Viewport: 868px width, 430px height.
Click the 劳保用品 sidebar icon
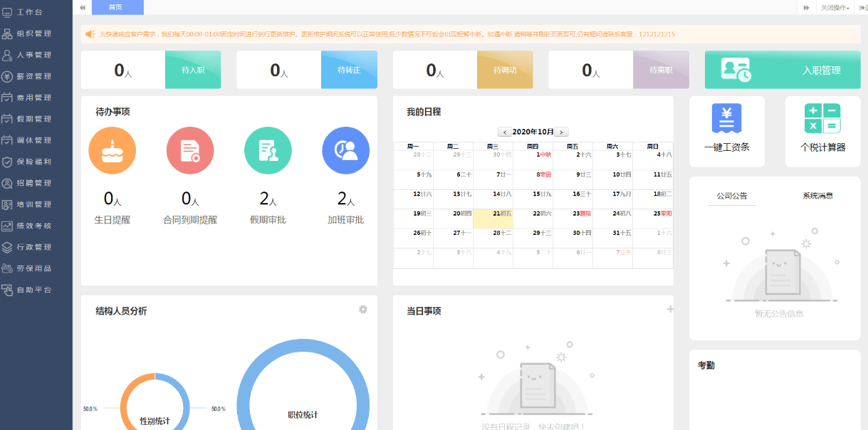coord(8,268)
